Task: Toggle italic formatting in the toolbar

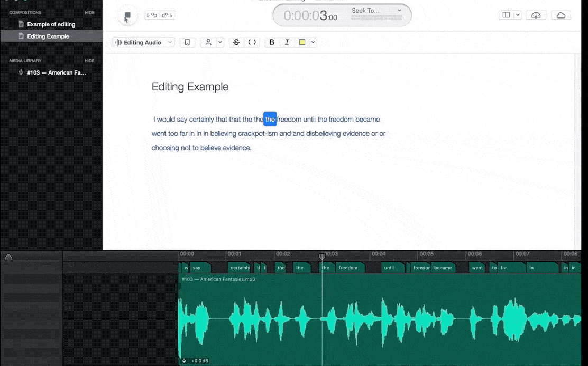Action: (287, 42)
